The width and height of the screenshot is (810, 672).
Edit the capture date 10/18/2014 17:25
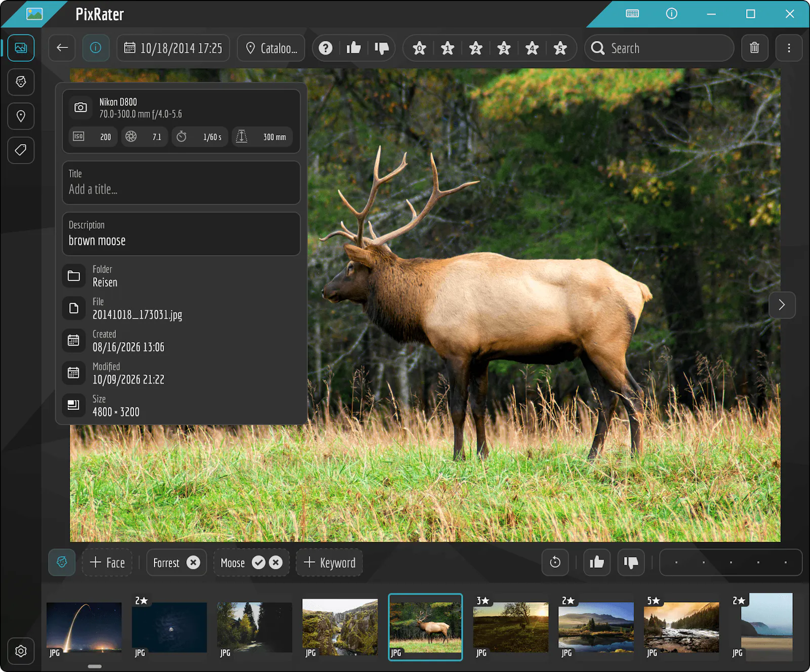[173, 48]
